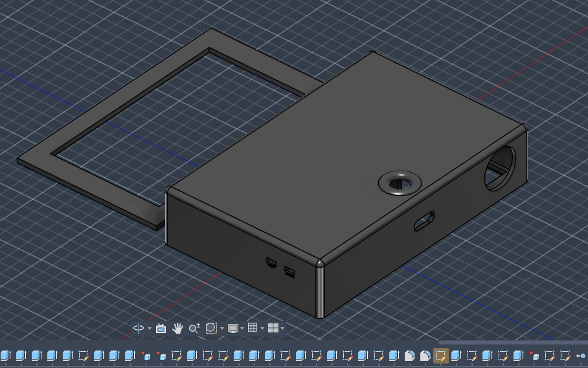This screenshot has width=588, height=368.
Task: Select the earlier of two fillet features
Action: (410, 356)
